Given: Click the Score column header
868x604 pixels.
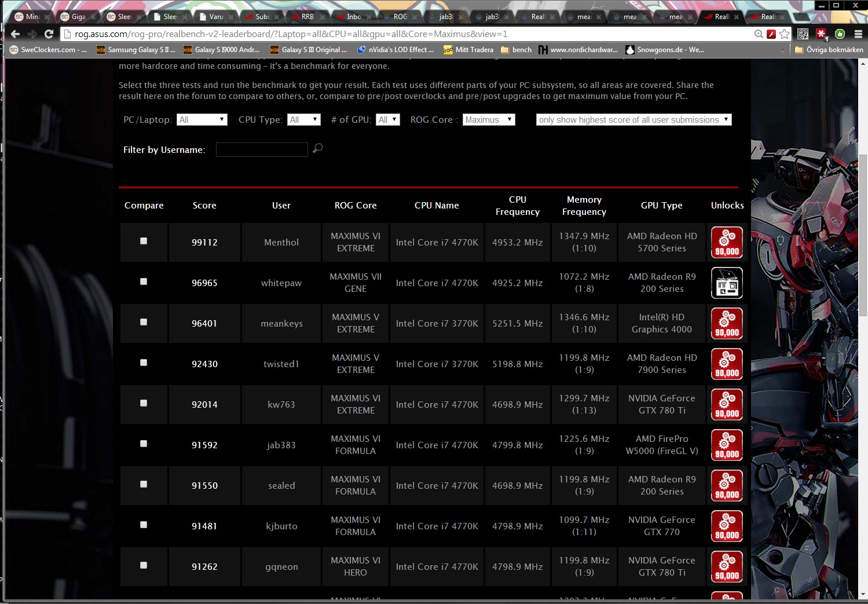Looking at the screenshot, I should (x=204, y=206).
